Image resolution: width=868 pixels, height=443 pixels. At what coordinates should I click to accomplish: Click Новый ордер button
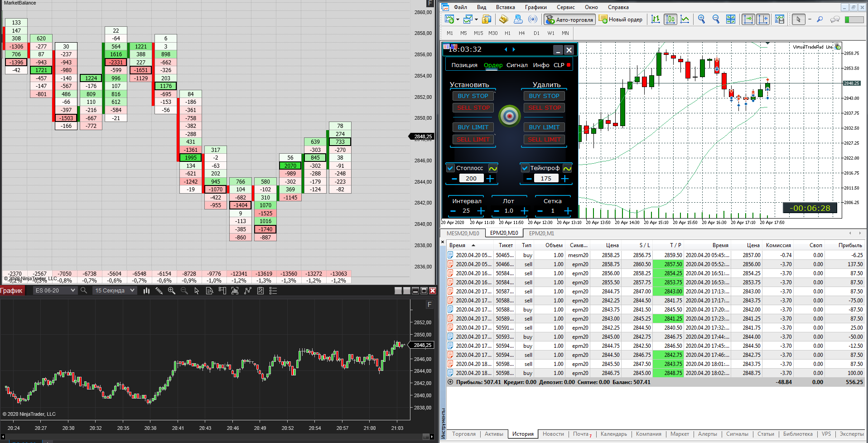coord(621,19)
